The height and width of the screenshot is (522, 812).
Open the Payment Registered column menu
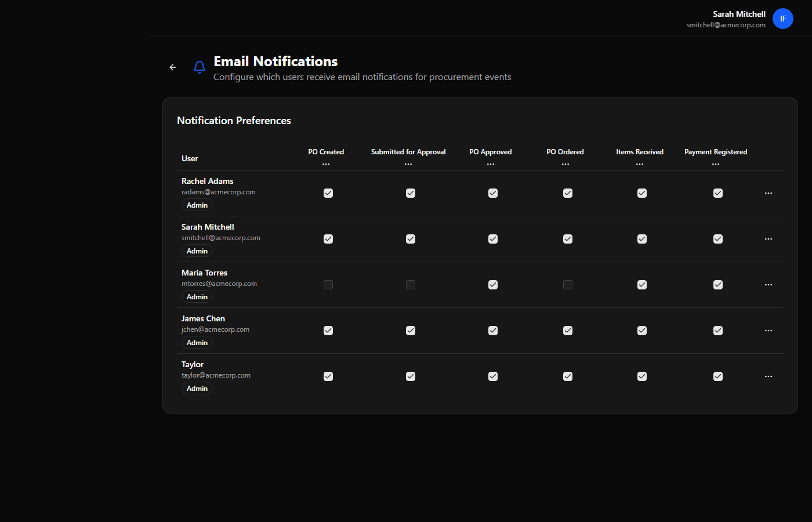point(716,164)
